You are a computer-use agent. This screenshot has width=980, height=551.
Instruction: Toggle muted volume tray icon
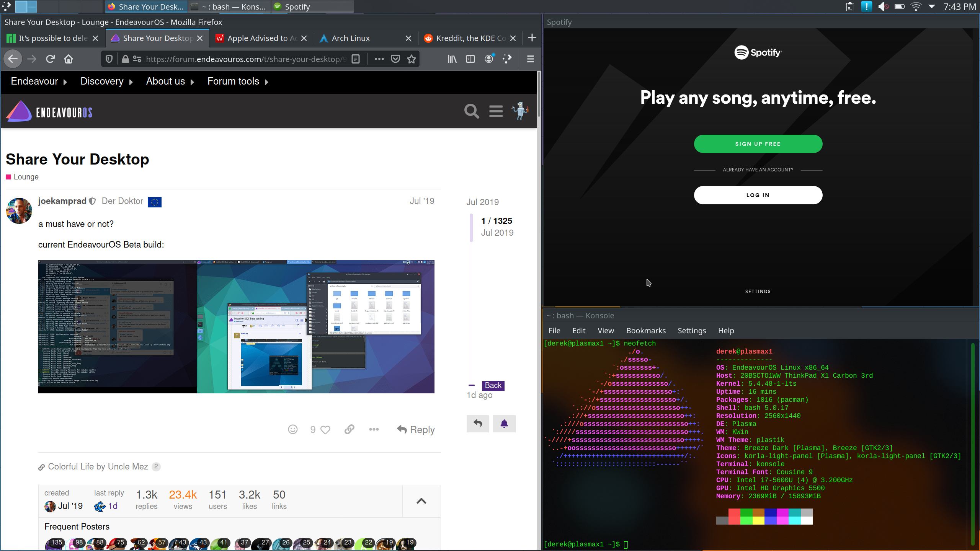tap(883, 7)
